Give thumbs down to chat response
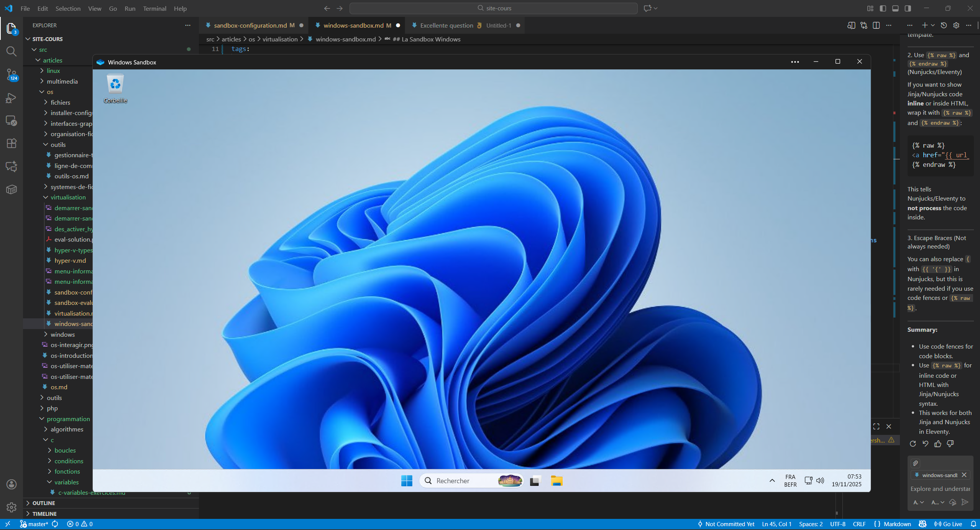Screen dimensions: 980x530 (950, 444)
